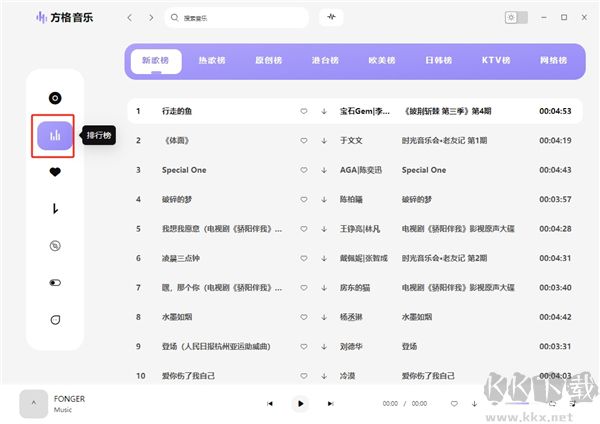The image size is (600, 424).
Task: Click duration 00:03:57
Action: coord(555,199)
